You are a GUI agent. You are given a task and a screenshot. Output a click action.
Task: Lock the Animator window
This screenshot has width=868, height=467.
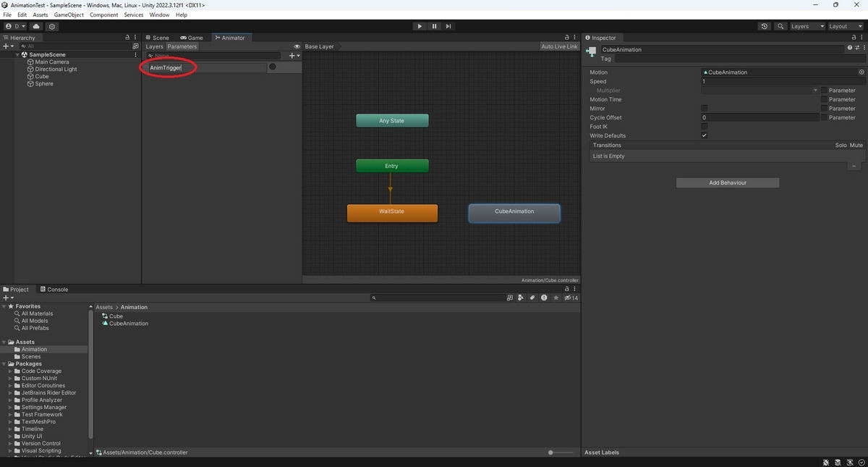(567, 38)
